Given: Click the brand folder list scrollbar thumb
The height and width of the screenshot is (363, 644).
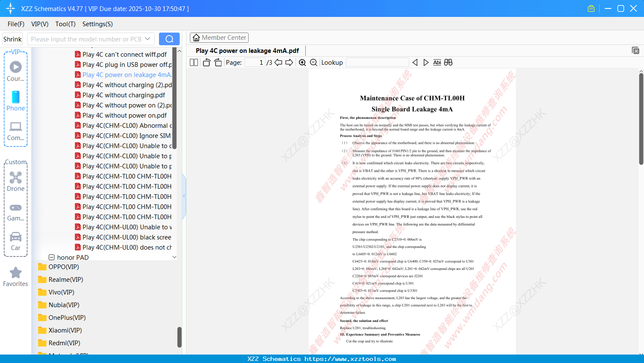Looking at the screenshot, I should pyautogui.click(x=179, y=337).
